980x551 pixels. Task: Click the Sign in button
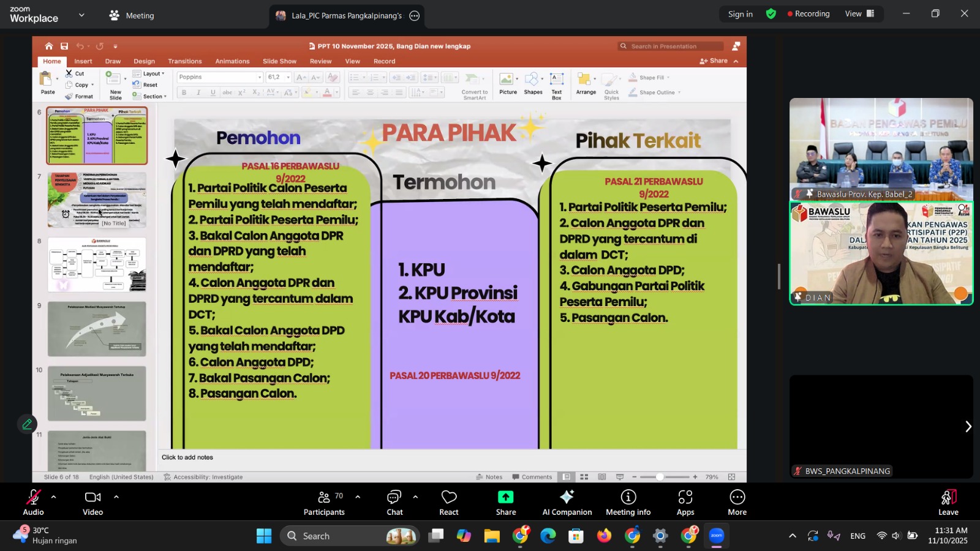pos(740,14)
